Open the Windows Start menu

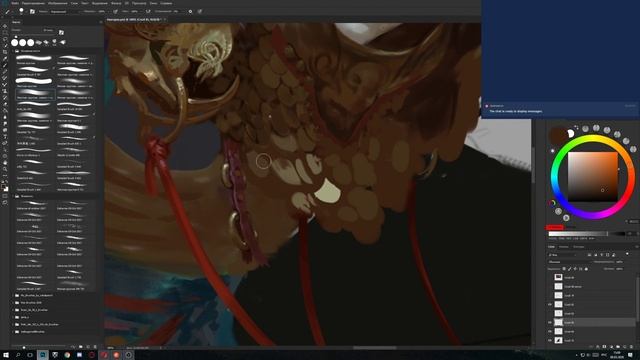pyautogui.click(x=6, y=355)
